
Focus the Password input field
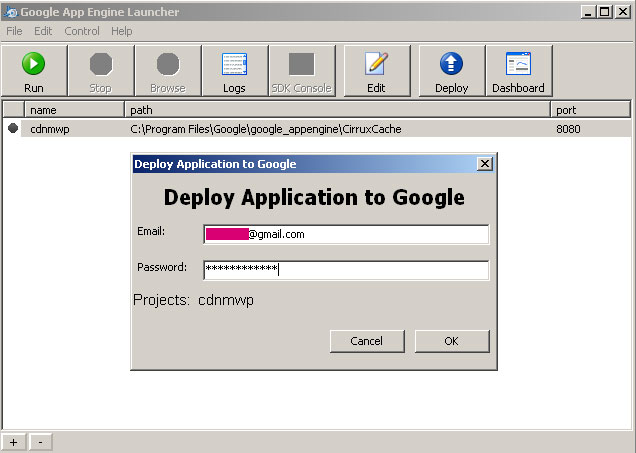(x=346, y=270)
